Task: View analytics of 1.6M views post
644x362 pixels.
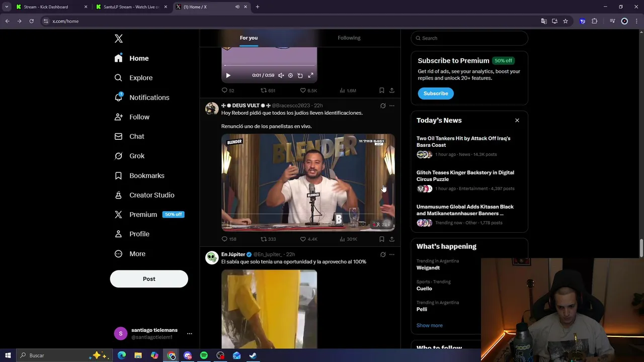Action: click(348, 90)
